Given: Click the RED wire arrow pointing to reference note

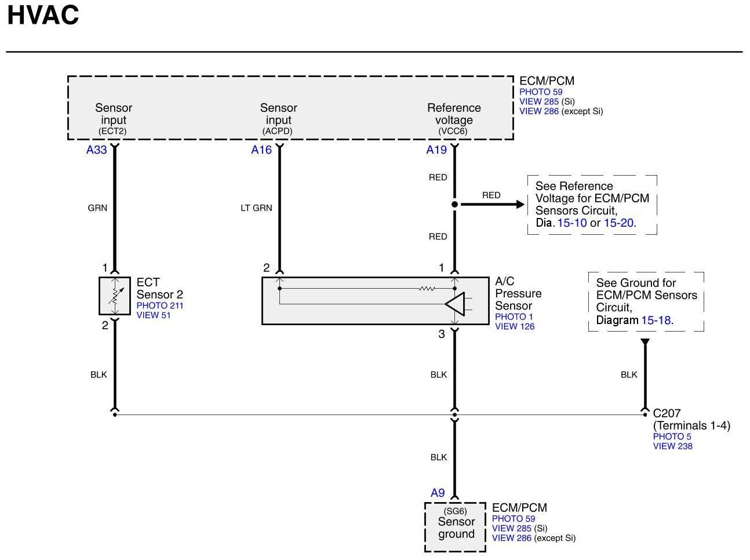Looking at the screenshot, I should (x=510, y=204).
